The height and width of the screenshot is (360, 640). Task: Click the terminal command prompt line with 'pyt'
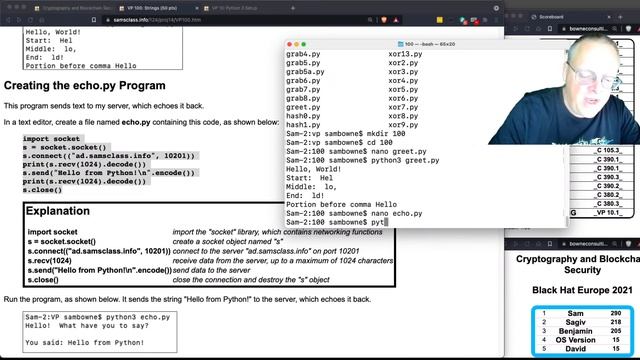[337, 222]
